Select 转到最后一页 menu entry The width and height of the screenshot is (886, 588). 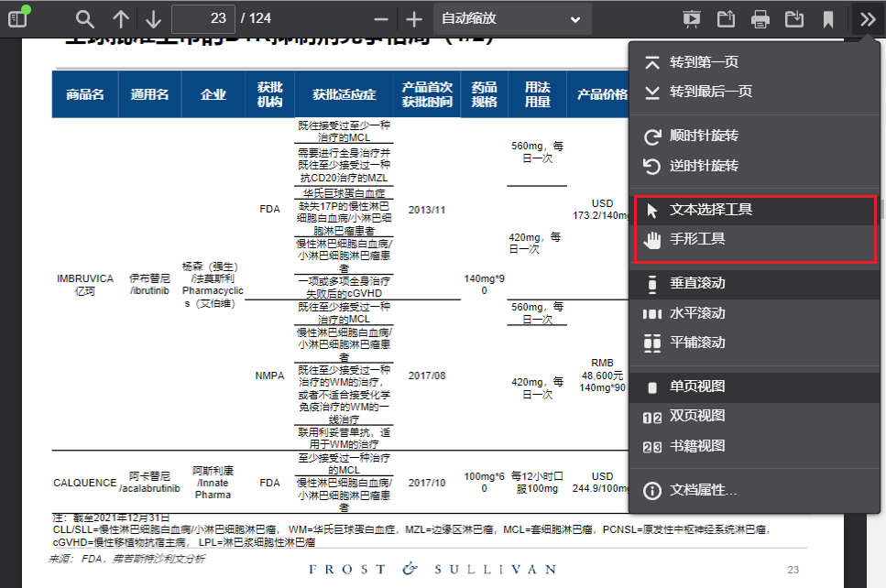coord(754,92)
